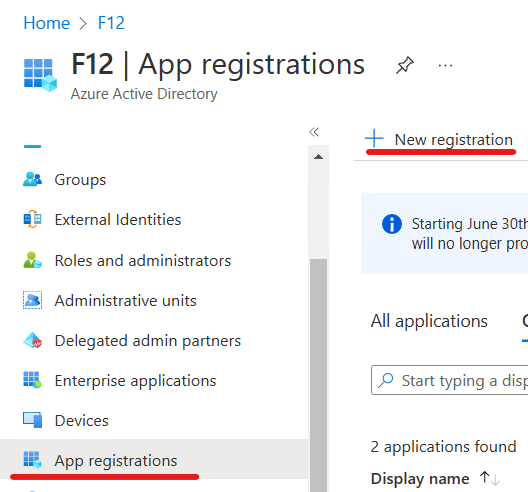Click the Home breadcrumb link
Viewport: 528px width, 492px height.
point(46,23)
